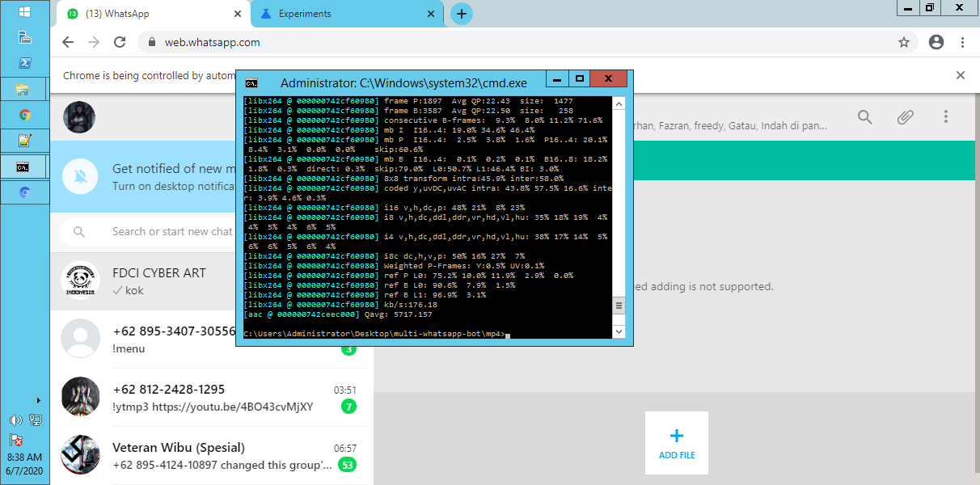The width and height of the screenshot is (980, 485).
Task: Click the ADD FILE button
Action: pos(676,443)
